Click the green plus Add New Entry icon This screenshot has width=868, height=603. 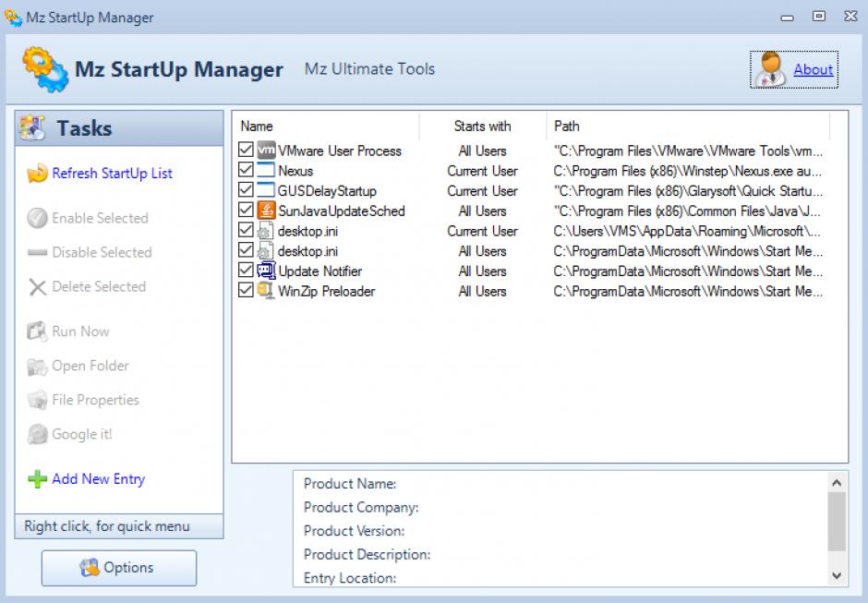pos(37,479)
